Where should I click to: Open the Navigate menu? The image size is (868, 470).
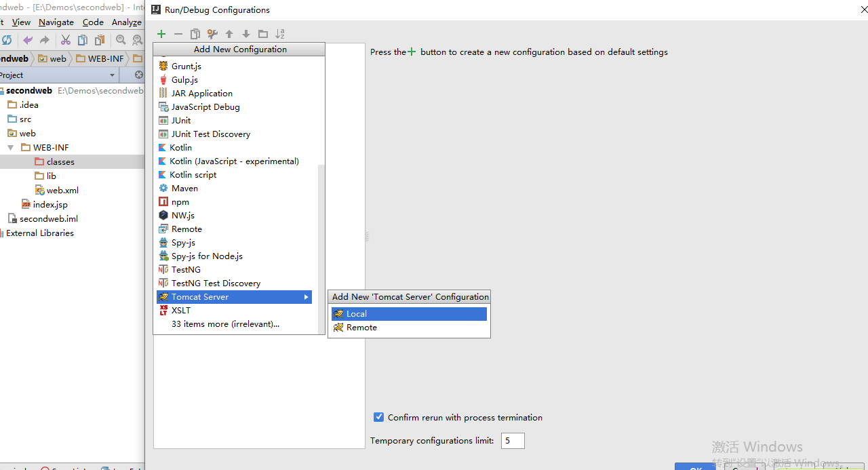pos(56,22)
